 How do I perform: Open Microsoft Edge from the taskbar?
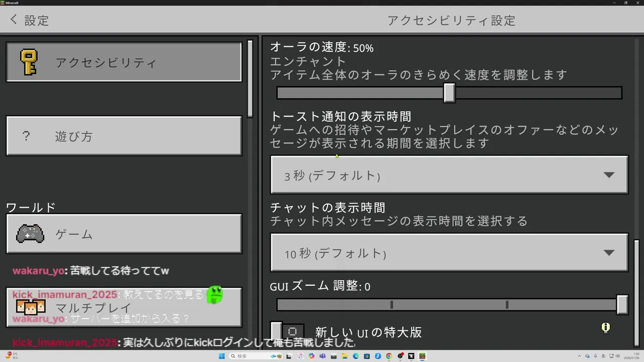click(x=356, y=356)
